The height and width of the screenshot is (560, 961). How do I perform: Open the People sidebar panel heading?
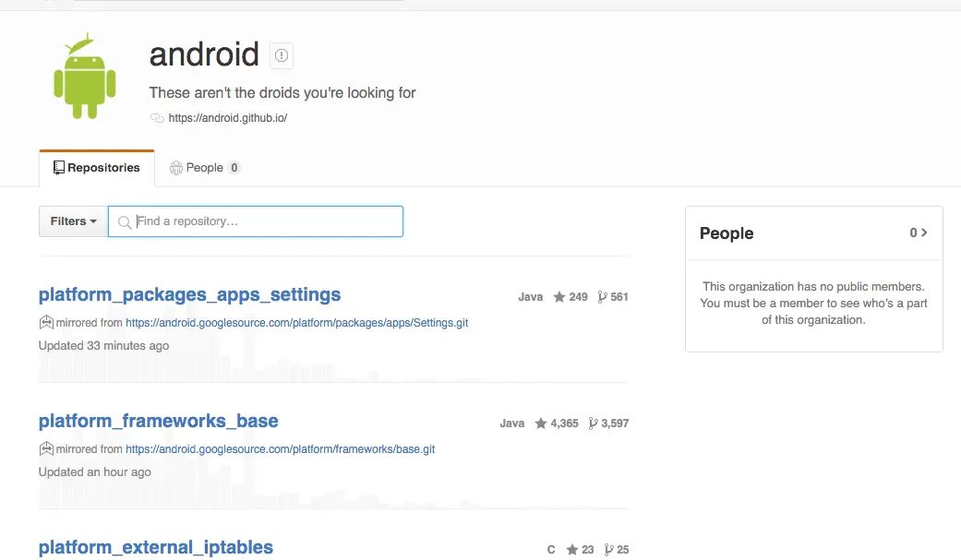[727, 233]
